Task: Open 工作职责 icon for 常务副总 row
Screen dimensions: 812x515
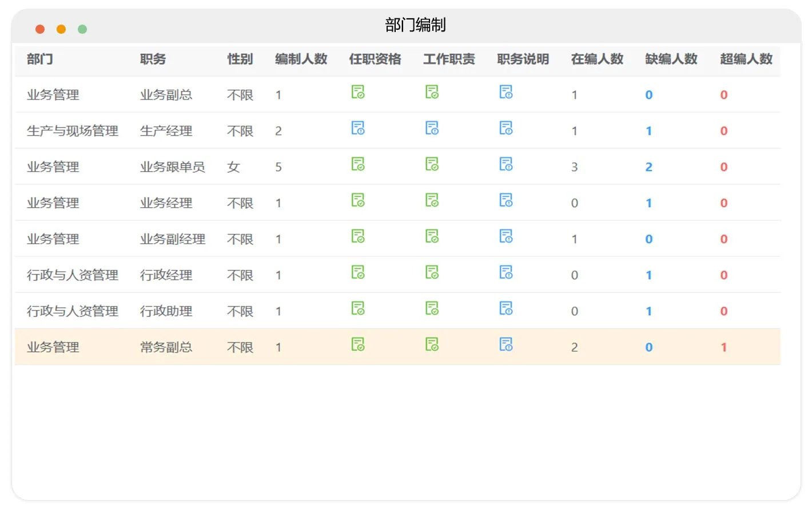Action: tap(432, 344)
